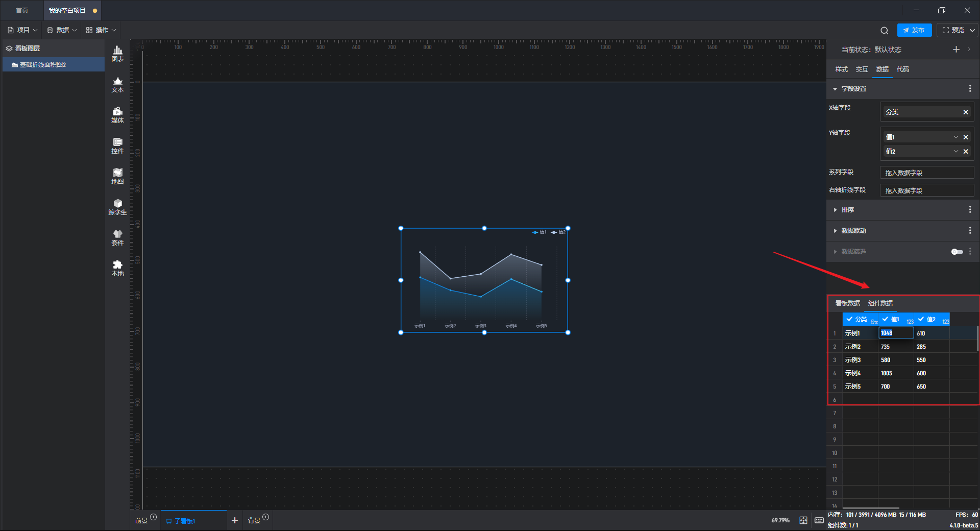Click the keyboard shortcuts icon

click(x=819, y=520)
